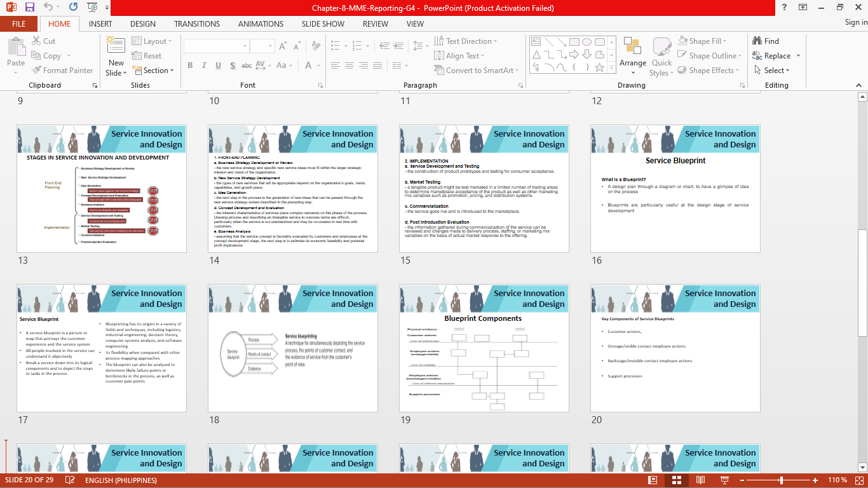Click Quick Styles button
Screen dimensions: 868x488
tap(661, 57)
